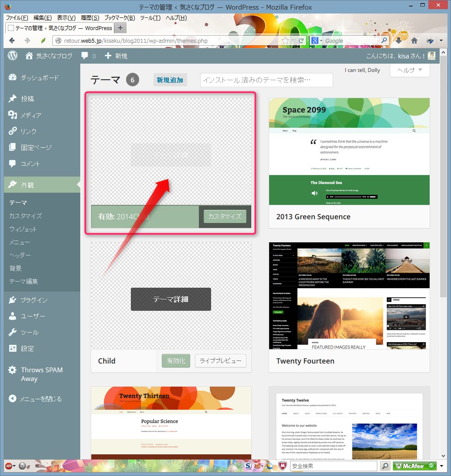Open 編集(E) menu
The image size is (451, 476).
coord(42,18)
